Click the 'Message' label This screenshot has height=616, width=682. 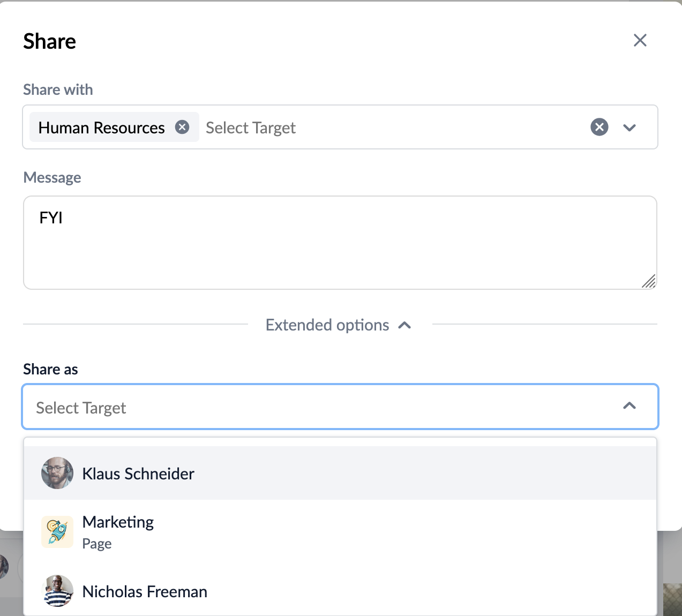click(52, 177)
